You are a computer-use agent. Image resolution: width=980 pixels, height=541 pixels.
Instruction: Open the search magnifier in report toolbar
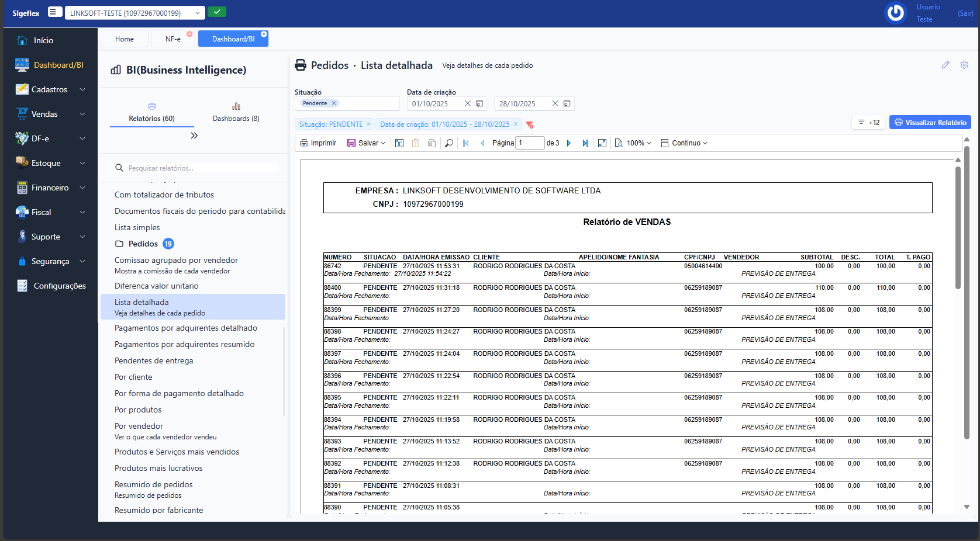(448, 143)
